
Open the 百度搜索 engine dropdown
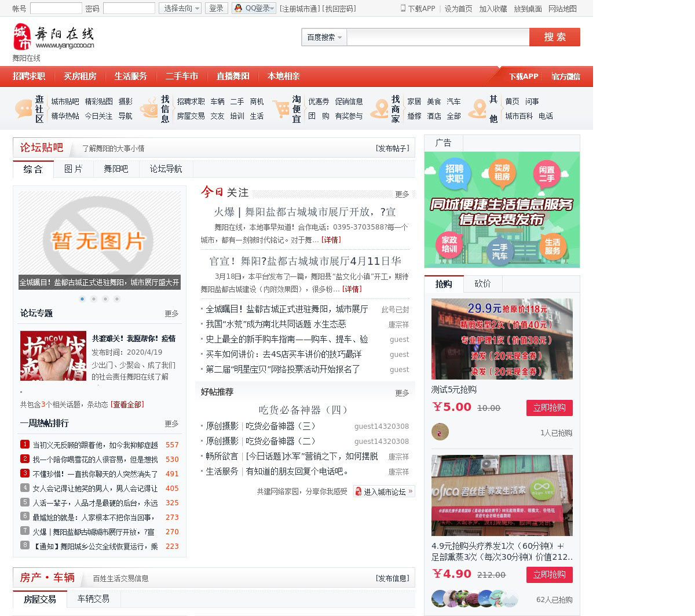point(324,37)
